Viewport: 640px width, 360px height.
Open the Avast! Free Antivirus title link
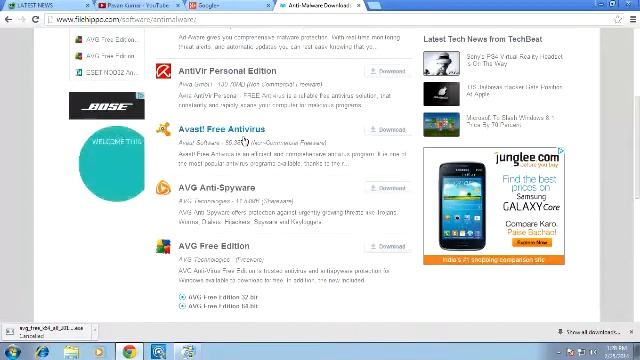click(x=222, y=129)
